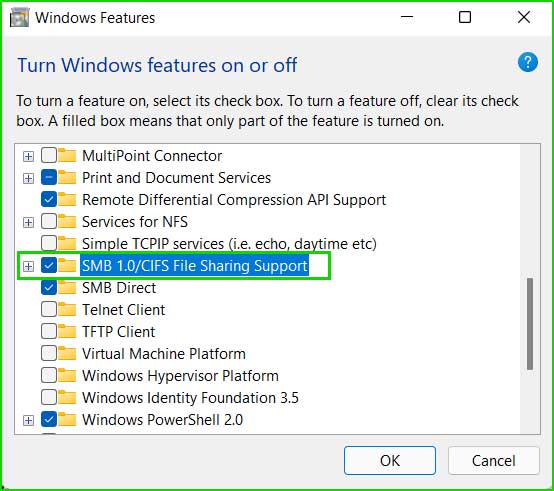Click the Services for NFS folder icon
Image resolution: width=554 pixels, height=491 pixels.
(67, 222)
